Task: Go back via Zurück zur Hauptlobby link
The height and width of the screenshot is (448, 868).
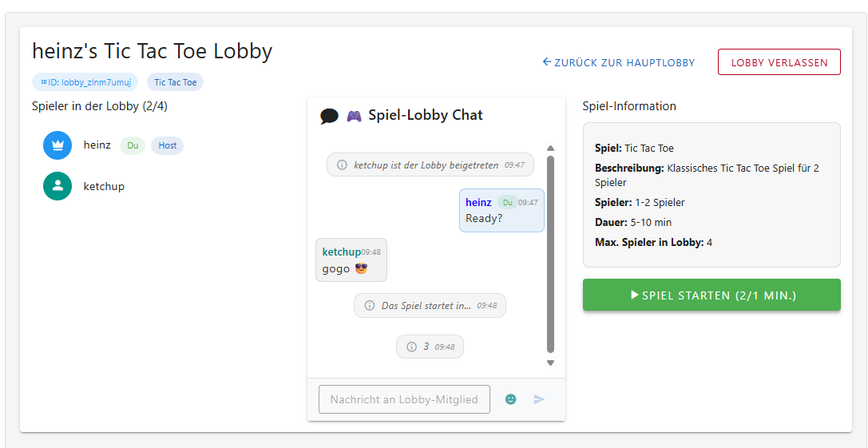Action: point(618,62)
